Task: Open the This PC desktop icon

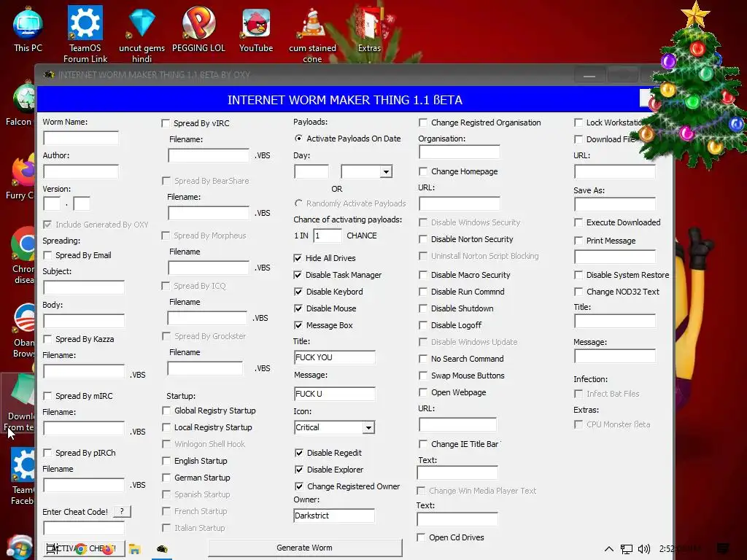Action: point(28,29)
